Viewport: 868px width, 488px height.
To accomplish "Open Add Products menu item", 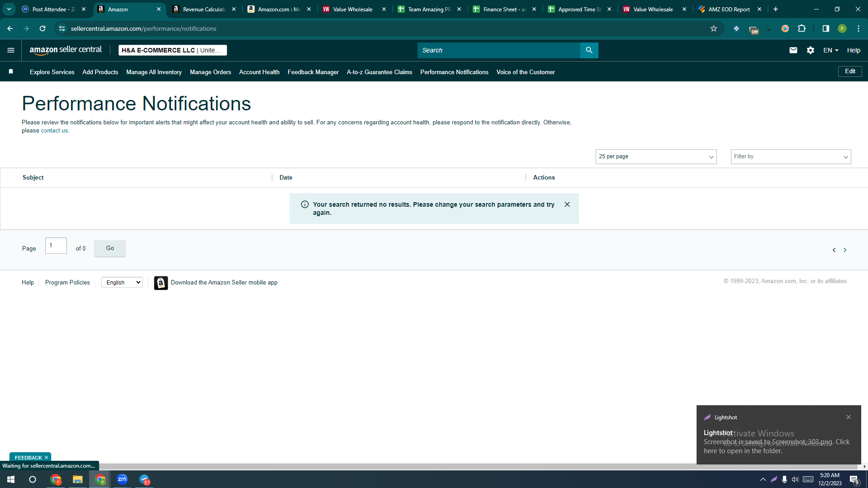I will [100, 72].
